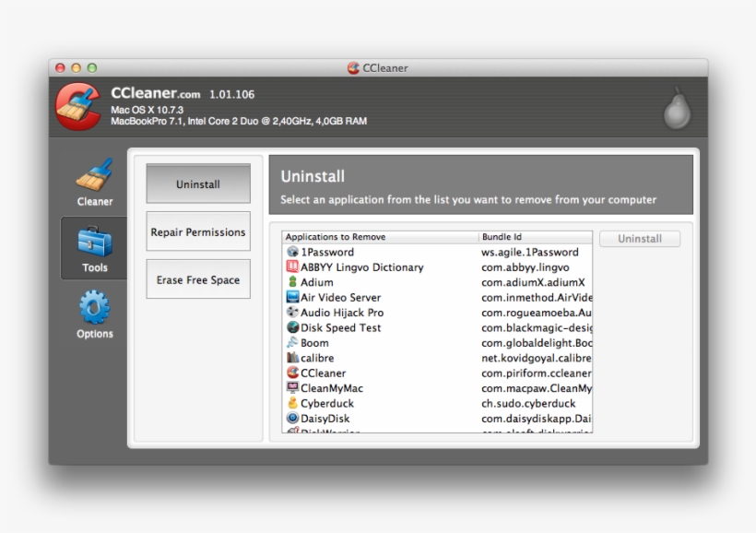This screenshot has height=533, width=756.
Task: Close the CCleaner window with red button
Action: [x=60, y=68]
